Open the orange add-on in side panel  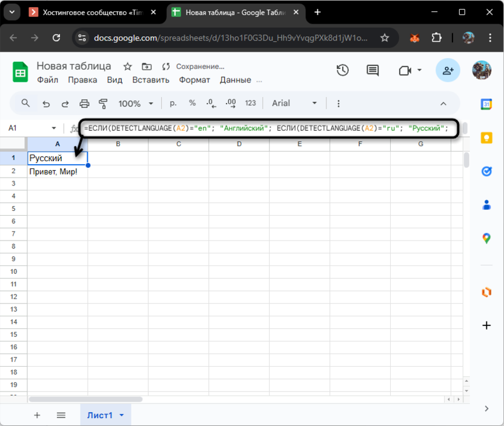pyautogui.click(x=486, y=292)
